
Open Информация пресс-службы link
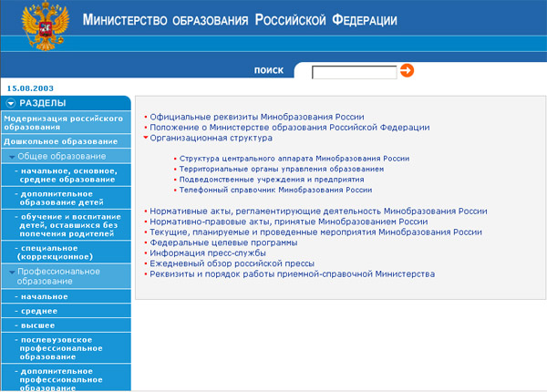pyautogui.click(x=209, y=253)
